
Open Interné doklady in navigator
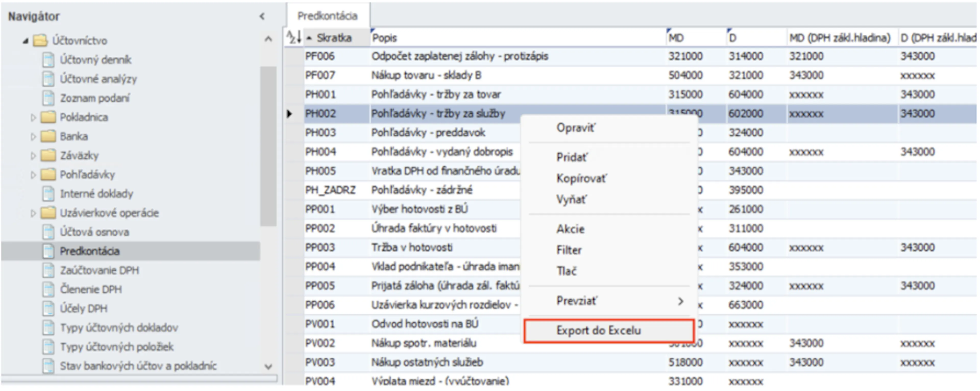coord(97,194)
